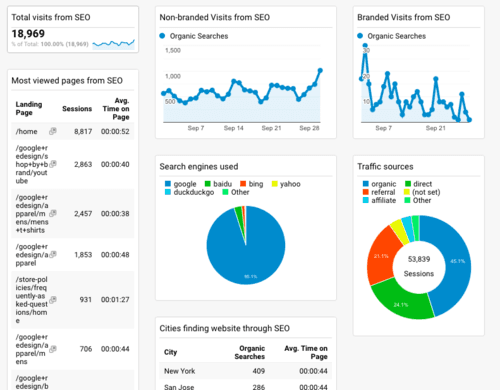Click highest peak point on Branded chart
The height and width of the screenshot is (390, 500).
365,46
